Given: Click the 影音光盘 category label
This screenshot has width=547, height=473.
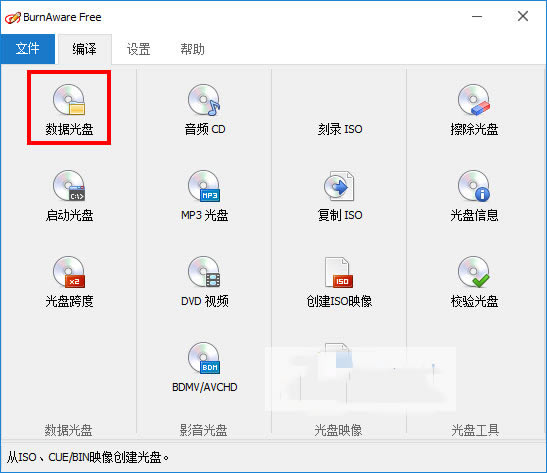Looking at the screenshot, I should pos(203,430).
